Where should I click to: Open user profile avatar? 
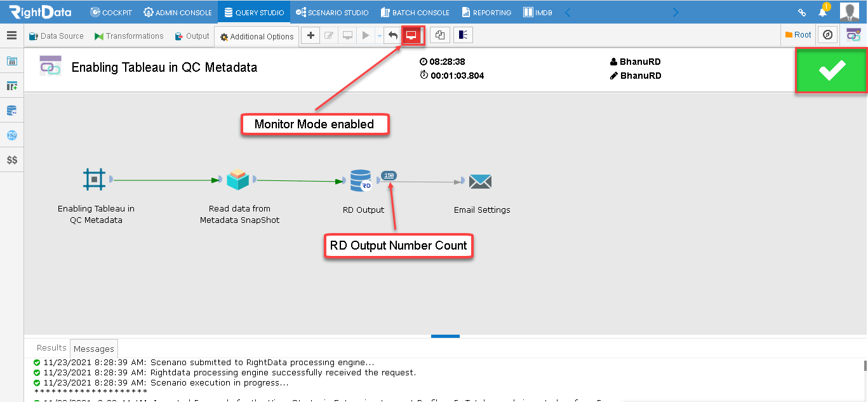tap(850, 12)
